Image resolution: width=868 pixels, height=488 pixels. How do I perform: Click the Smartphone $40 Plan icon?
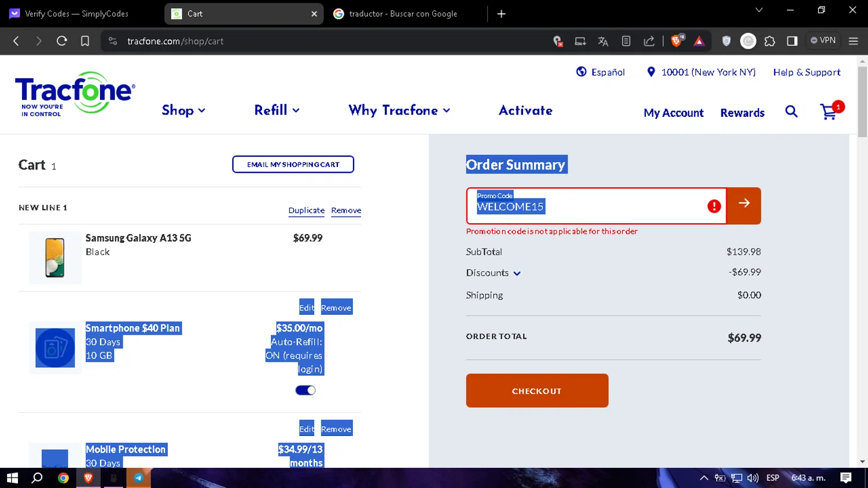click(x=55, y=348)
